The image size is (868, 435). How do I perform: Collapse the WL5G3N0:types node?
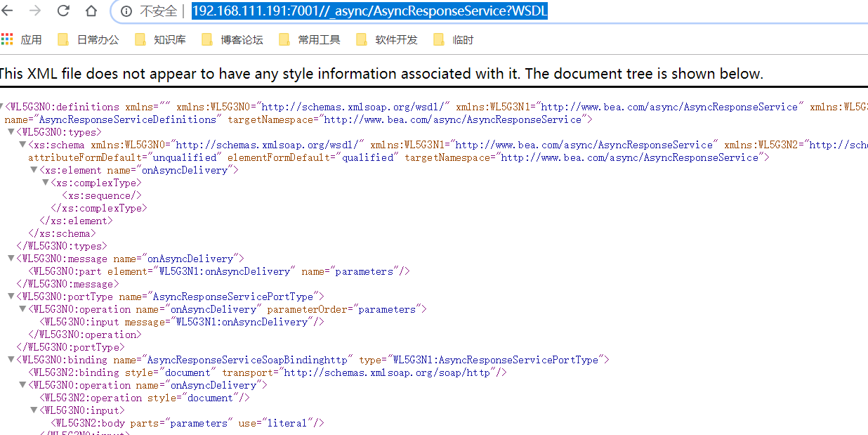(x=11, y=132)
